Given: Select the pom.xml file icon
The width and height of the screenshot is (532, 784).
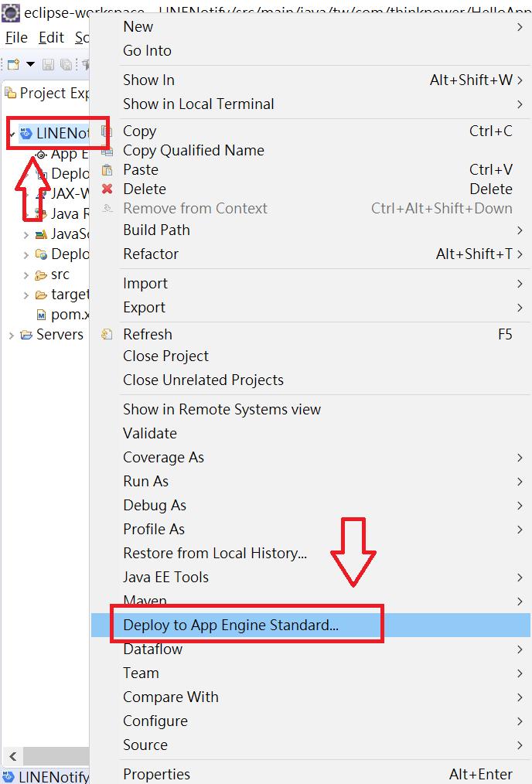Looking at the screenshot, I should pos(42,315).
